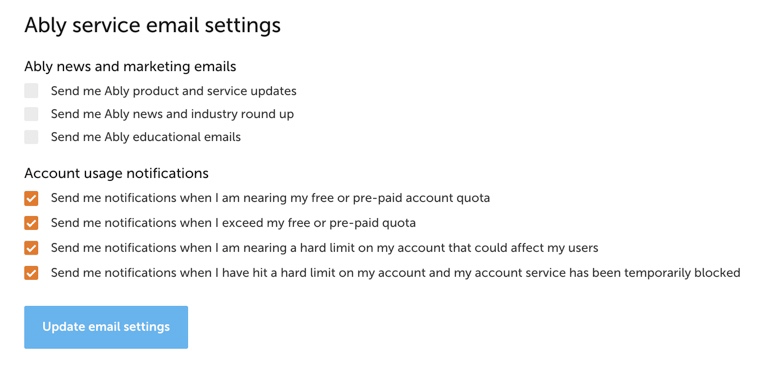Click label text about nearing free or pre-paid account quota

271,198
